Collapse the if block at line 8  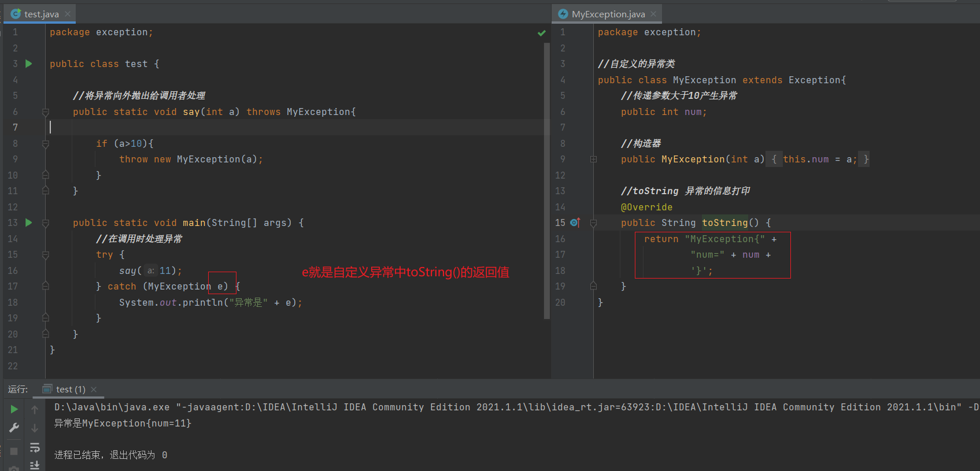(46, 144)
